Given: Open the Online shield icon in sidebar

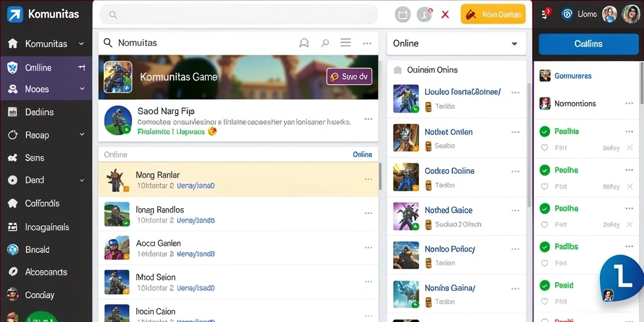Looking at the screenshot, I should 13,68.
